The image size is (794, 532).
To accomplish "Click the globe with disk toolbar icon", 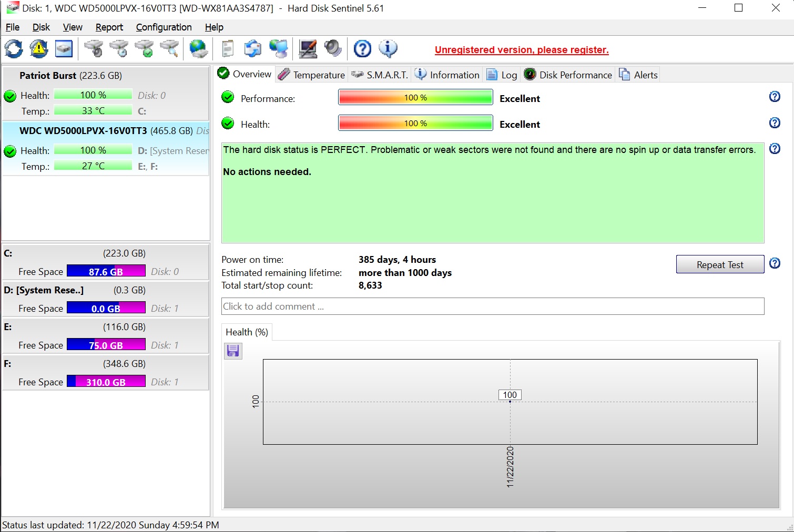I will pyautogui.click(x=198, y=49).
